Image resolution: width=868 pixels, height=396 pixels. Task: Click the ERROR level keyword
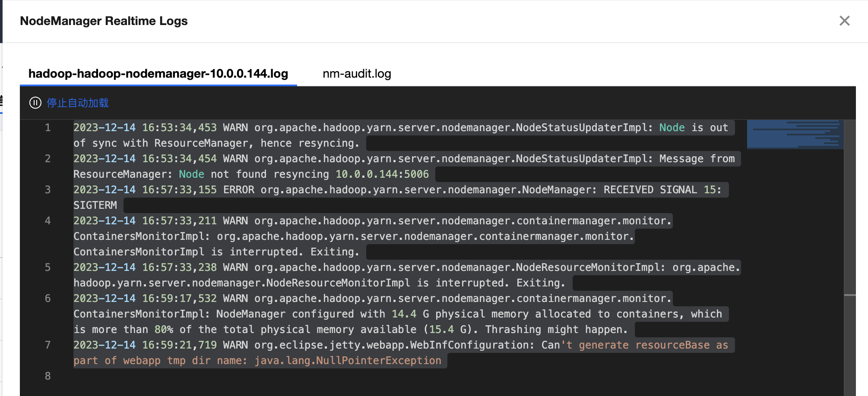tap(239, 190)
